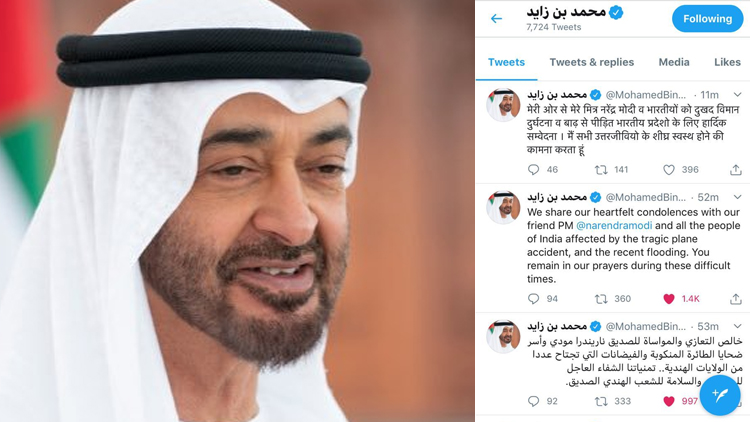Reply to the Arabic tweet
The height and width of the screenshot is (422, 750).
coord(533,401)
